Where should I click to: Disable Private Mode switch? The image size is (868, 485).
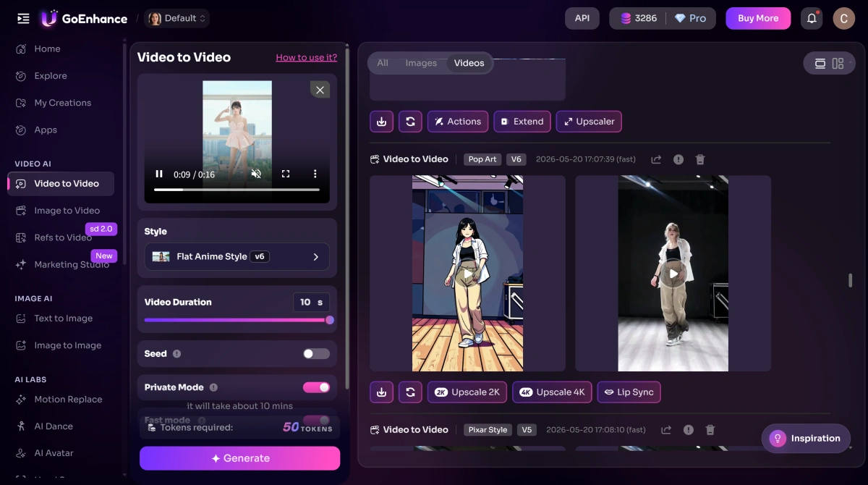[x=316, y=387]
